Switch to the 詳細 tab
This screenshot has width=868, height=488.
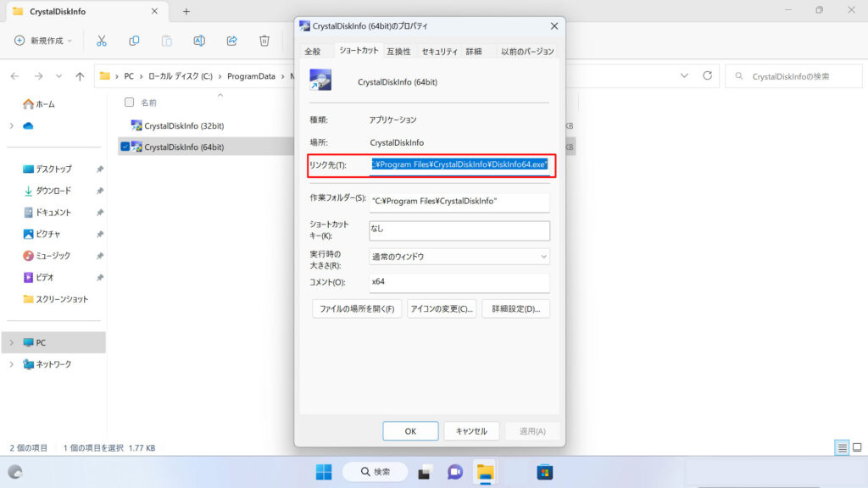pos(473,52)
